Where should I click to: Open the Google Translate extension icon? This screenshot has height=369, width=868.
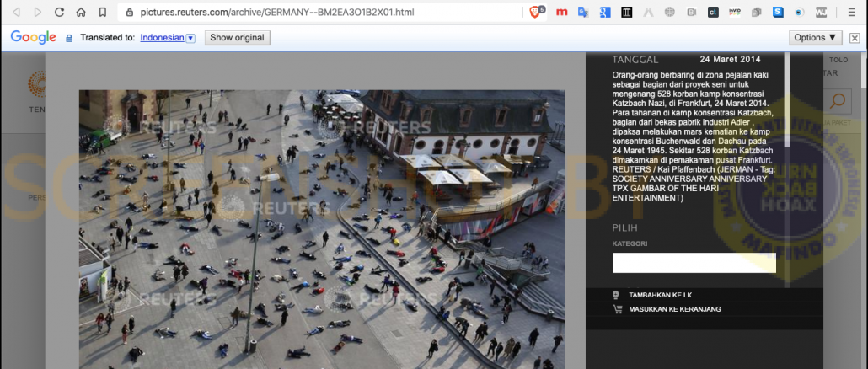coord(583,12)
